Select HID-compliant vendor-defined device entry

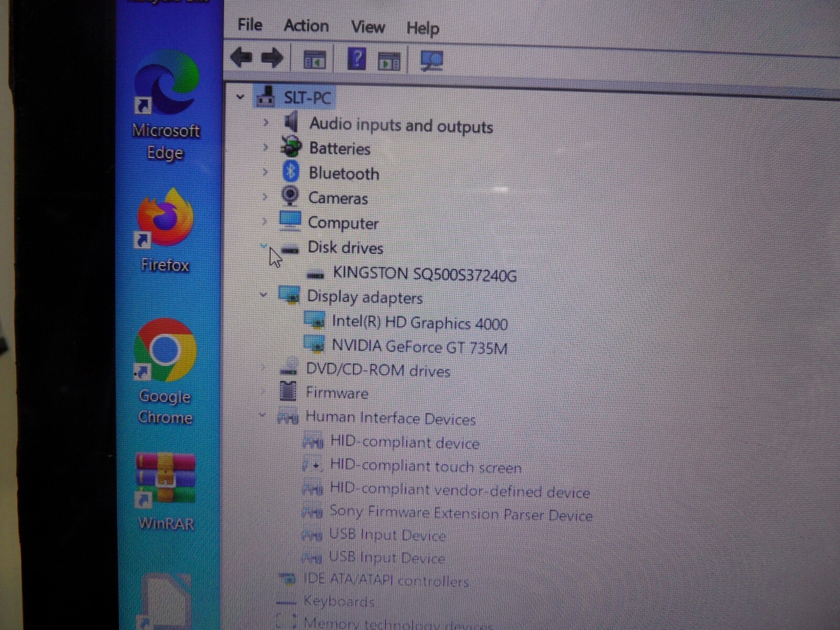pos(459,490)
